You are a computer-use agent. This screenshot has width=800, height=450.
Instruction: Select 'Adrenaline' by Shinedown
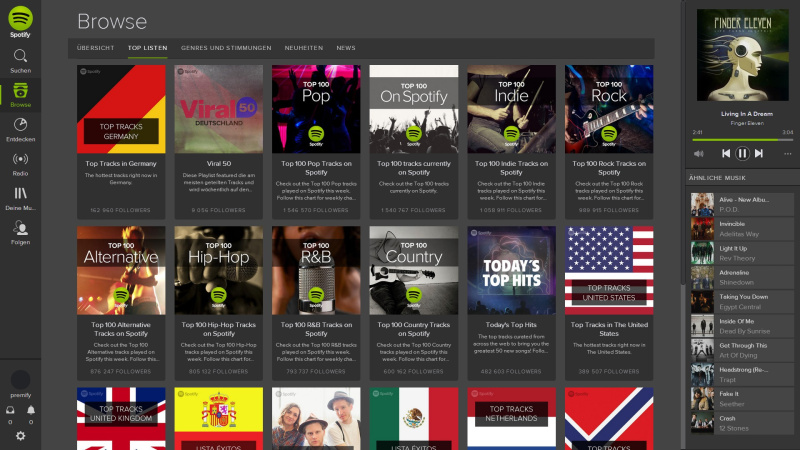[742, 278]
